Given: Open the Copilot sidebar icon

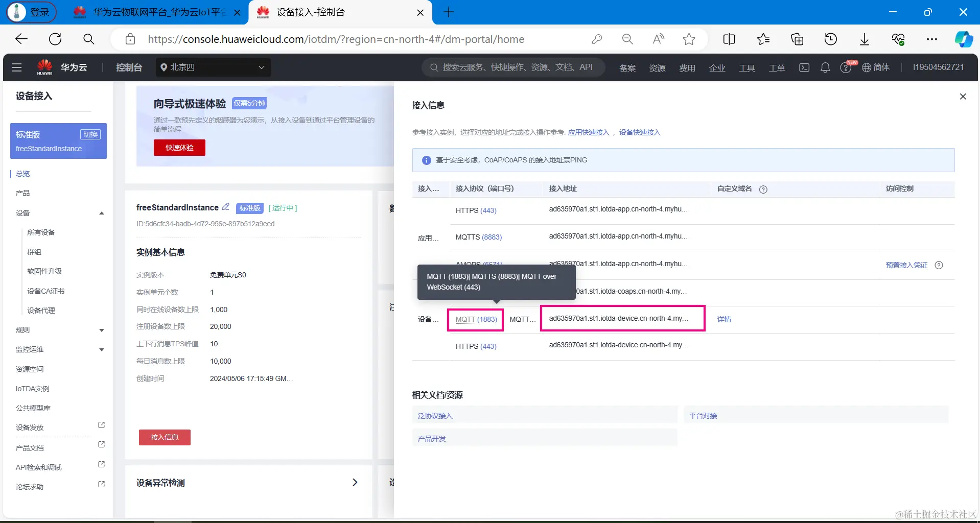Looking at the screenshot, I should click(x=964, y=39).
